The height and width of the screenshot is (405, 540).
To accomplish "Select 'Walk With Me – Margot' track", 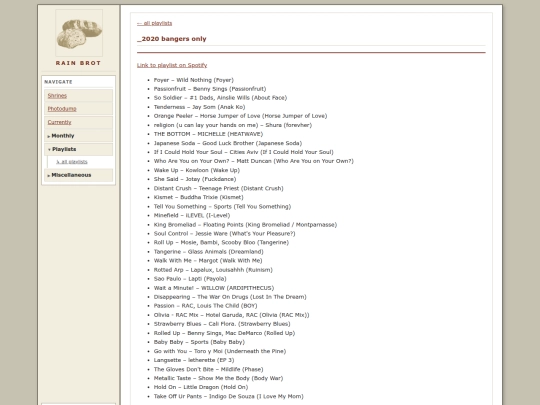I will 208,260.
